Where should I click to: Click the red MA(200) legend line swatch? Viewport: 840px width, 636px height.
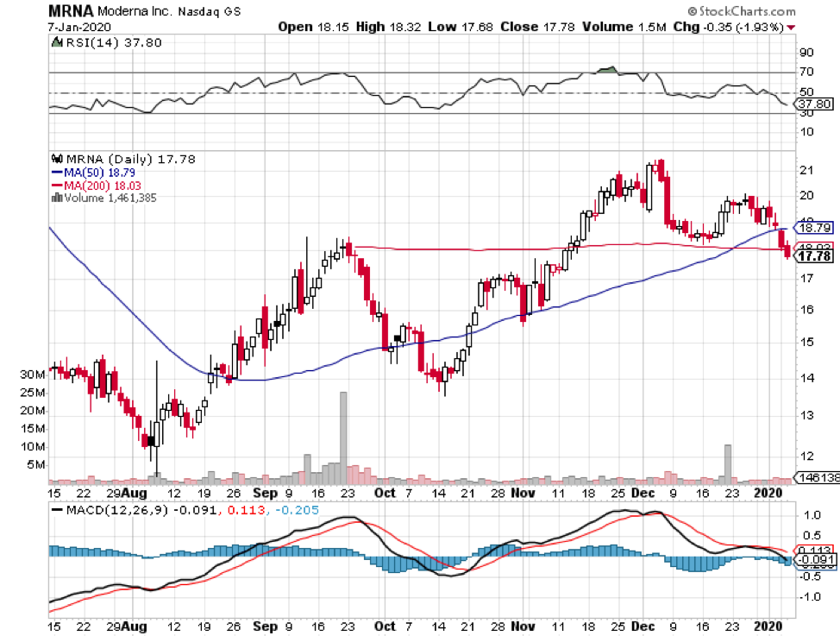57,185
